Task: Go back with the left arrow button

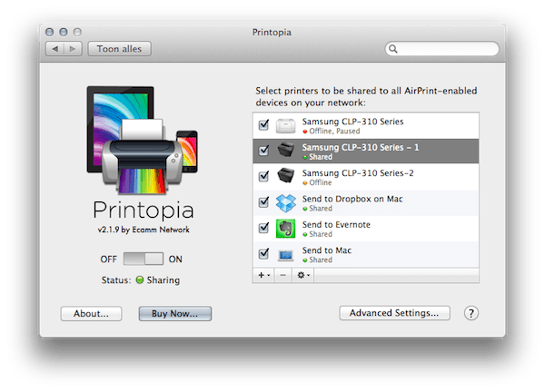Action: pos(54,49)
